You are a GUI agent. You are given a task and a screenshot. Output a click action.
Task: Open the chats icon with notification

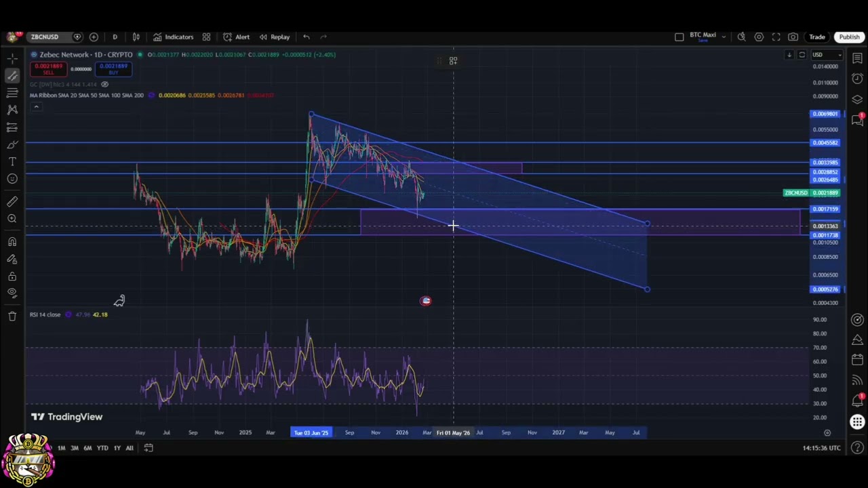(857, 119)
